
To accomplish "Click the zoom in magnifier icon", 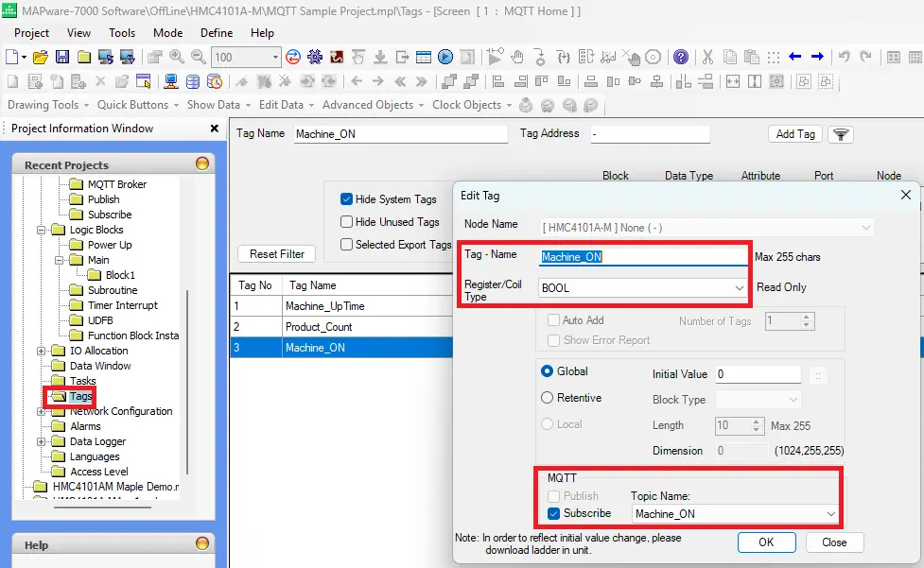I will [176, 57].
